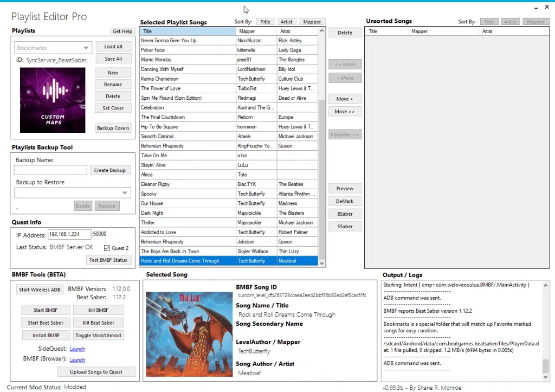
Task: Click the playlist cover image thumbnail
Action: coord(53,100)
